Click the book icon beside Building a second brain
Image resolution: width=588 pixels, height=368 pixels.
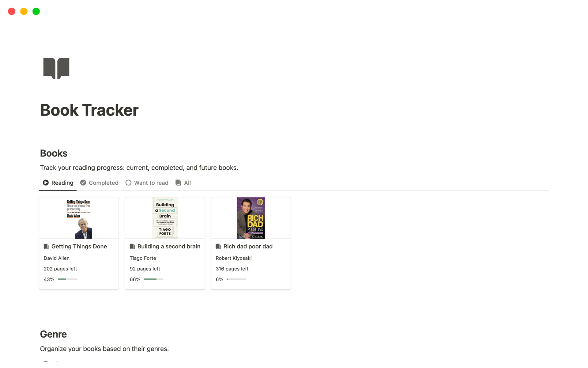click(132, 246)
